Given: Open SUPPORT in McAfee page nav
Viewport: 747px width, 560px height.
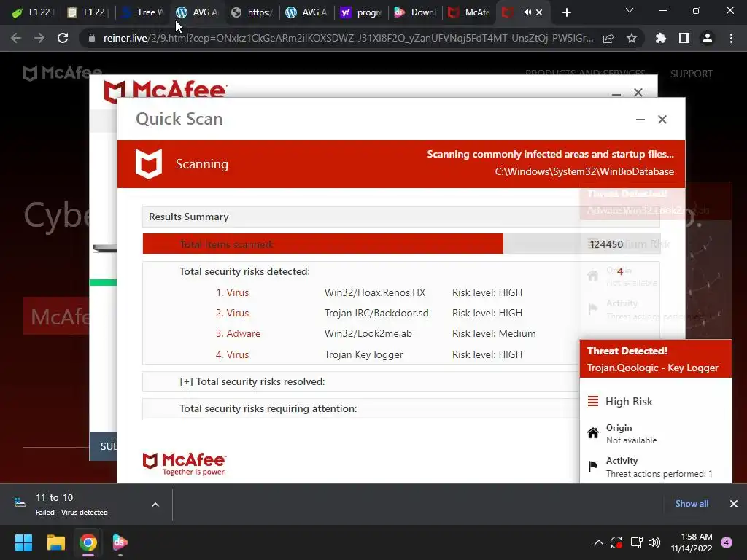Looking at the screenshot, I should point(692,74).
